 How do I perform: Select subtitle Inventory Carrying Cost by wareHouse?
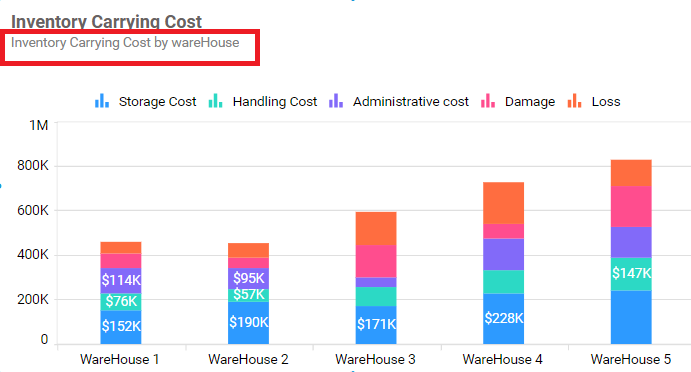tap(125, 43)
